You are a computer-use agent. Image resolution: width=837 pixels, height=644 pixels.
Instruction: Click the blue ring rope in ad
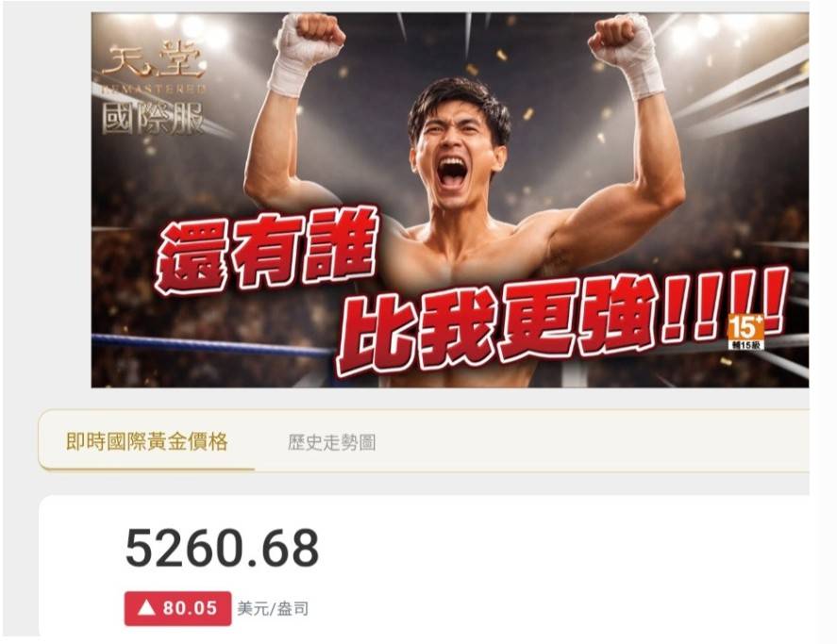[x=212, y=345]
